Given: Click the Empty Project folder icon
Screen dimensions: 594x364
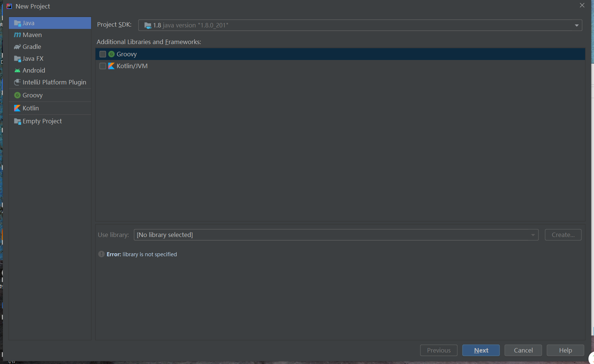Looking at the screenshot, I should click(x=17, y=121).
